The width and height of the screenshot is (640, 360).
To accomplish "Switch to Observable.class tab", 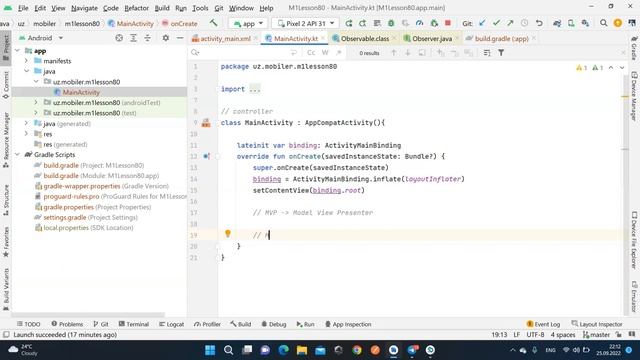I will click(x=364, y=38).
